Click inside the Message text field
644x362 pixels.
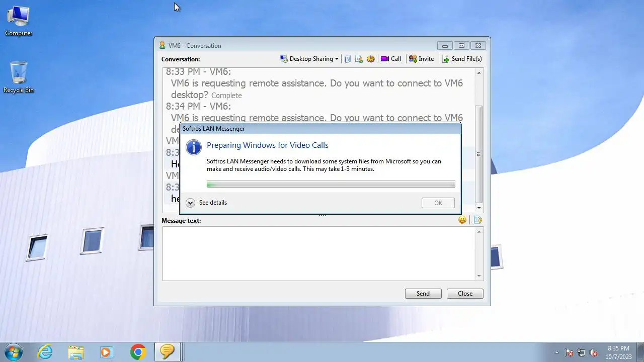319,253
